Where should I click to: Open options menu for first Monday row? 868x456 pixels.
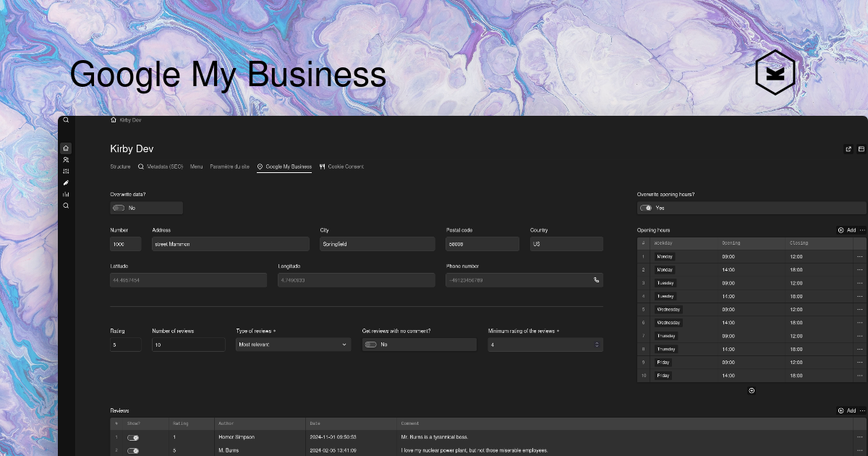pyautogui.click(x=859, y=256)
